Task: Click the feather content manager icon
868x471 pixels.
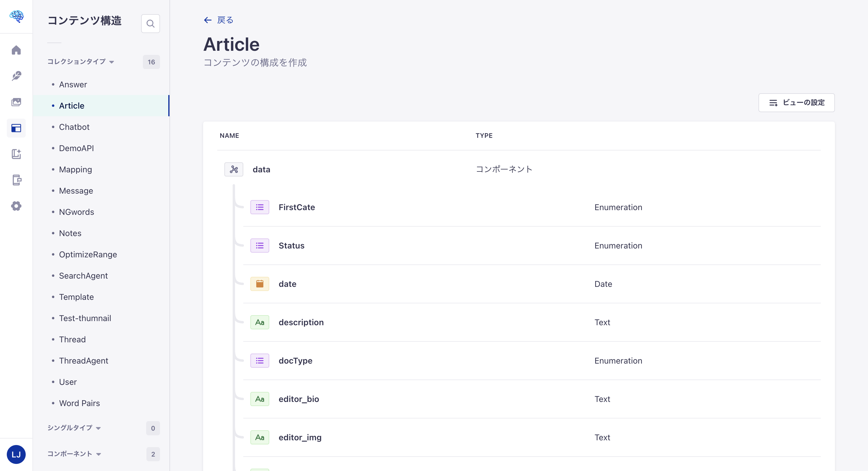Action: click(16, 76)
